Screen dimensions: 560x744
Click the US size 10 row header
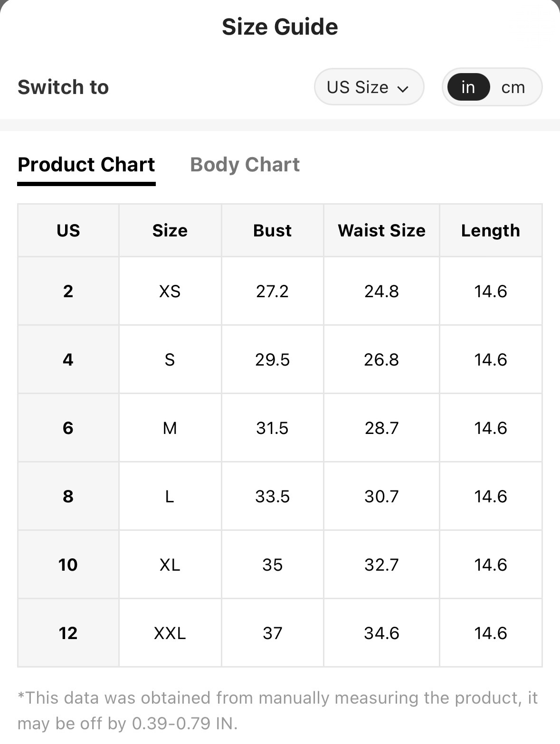pyautogui.click(x=68, y=565)
